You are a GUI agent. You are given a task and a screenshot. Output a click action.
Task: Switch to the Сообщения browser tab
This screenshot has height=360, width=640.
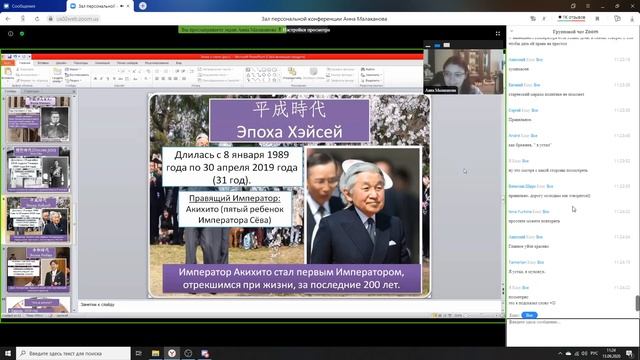(32, 6)
